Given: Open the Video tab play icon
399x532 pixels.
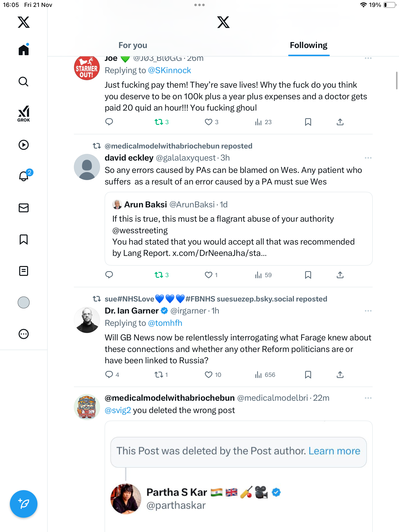Looking at the screenshot, I should (x=24, y=145).
